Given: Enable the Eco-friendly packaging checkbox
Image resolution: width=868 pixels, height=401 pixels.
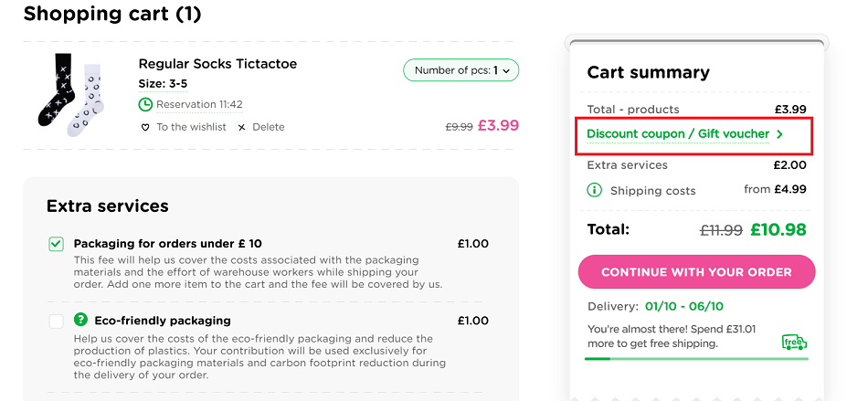Looking at the screenshot, I should [x=57, y=321].
